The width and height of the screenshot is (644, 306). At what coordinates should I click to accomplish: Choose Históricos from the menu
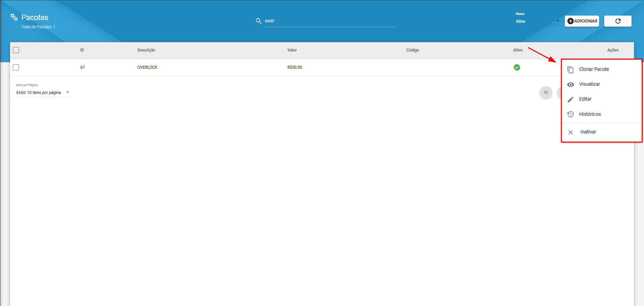tap(601, 114)
